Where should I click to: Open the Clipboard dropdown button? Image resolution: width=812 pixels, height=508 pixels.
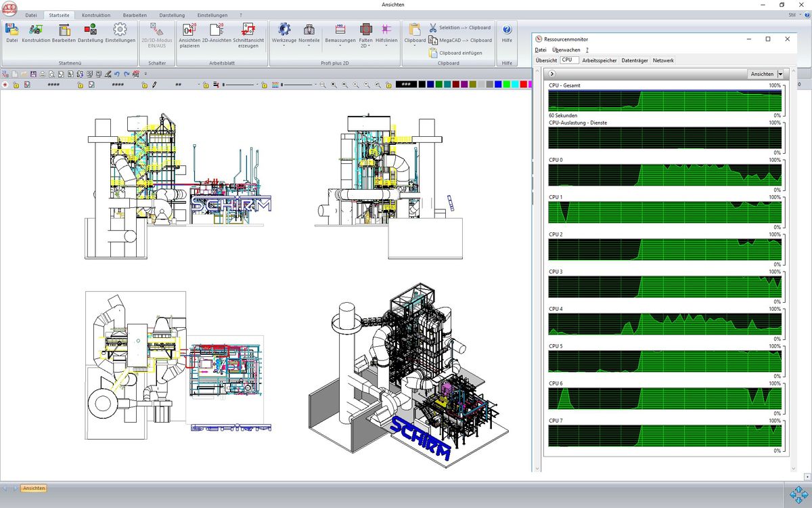pos(415,35)
